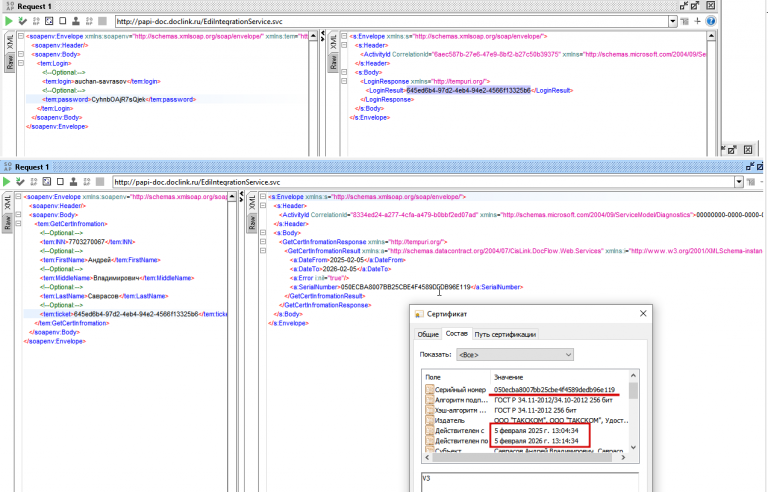Collapse soapenv:Envelope node in Login request
768x492 pixels.
pyautogui.click(x=21, y=36)
